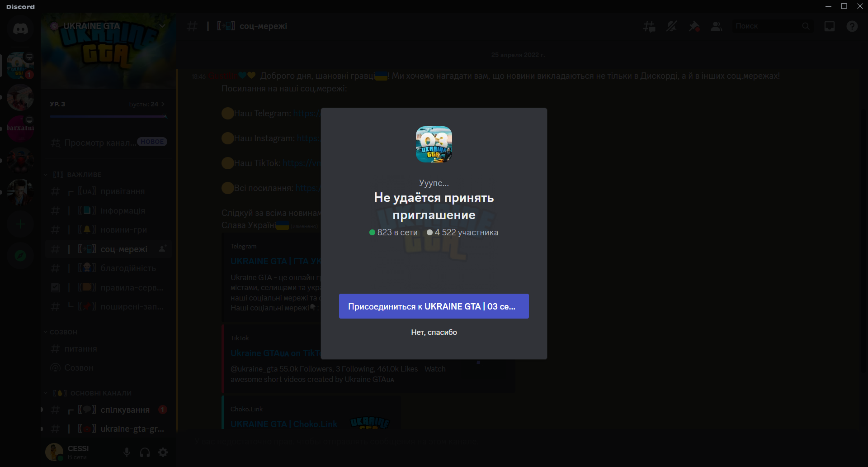Click UKRAINE GTA 03 server icon in dialog
Screen dimensions: 868x467
(x=434, y=144)
